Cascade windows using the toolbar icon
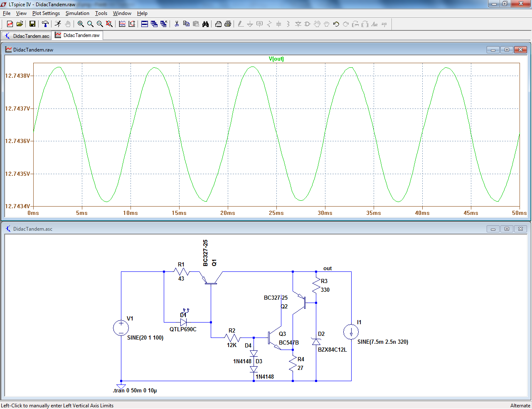 [x=154, y=24]
